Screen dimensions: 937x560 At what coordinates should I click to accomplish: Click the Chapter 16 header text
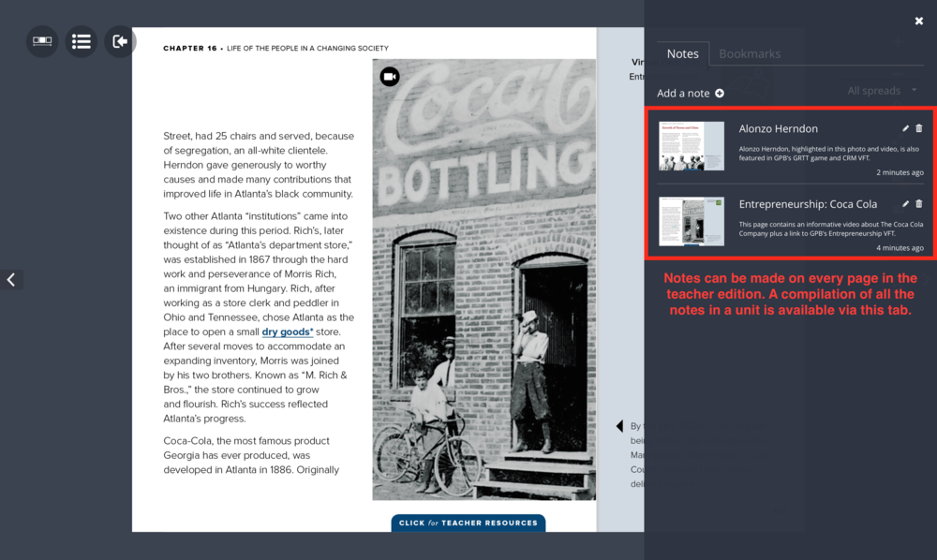275,49
